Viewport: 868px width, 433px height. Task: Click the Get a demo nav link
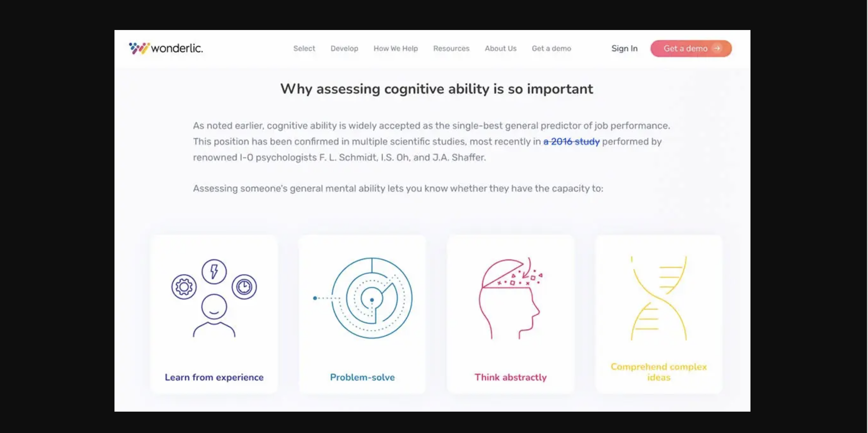point(551,48)
